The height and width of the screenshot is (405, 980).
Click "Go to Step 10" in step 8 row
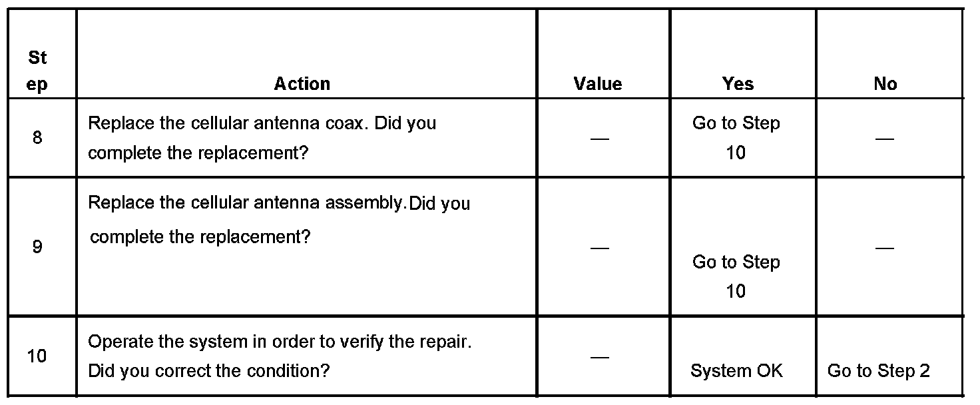[736, 138]
